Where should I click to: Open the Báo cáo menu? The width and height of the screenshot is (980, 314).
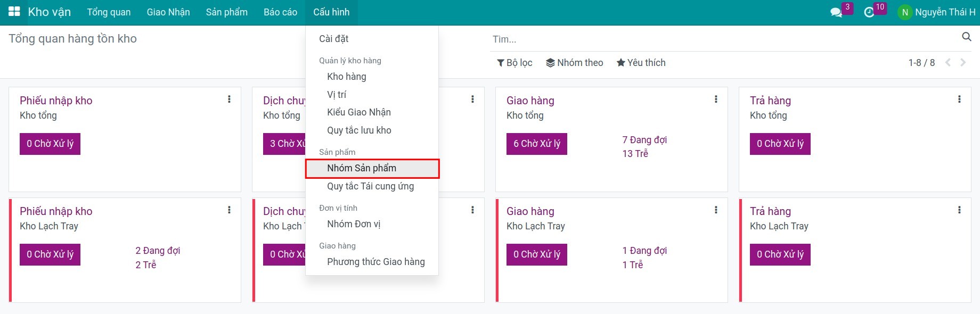281,11
